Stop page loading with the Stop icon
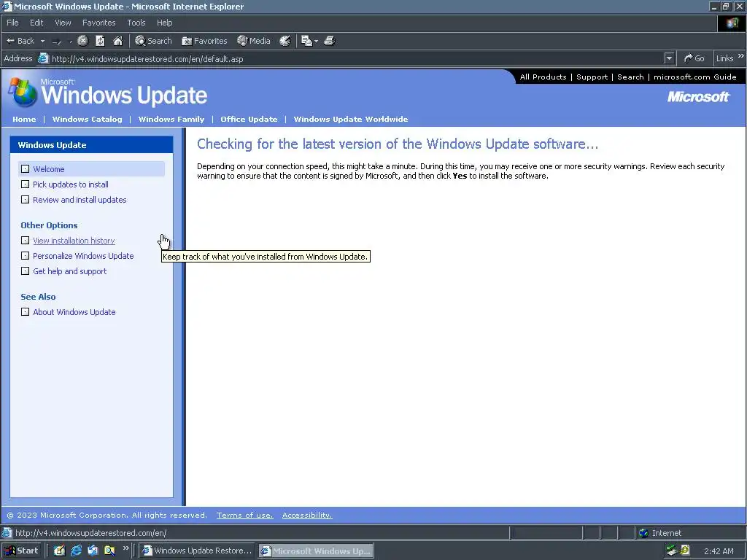The height and width of the screenshot is (560, 747). click(83, 41)
